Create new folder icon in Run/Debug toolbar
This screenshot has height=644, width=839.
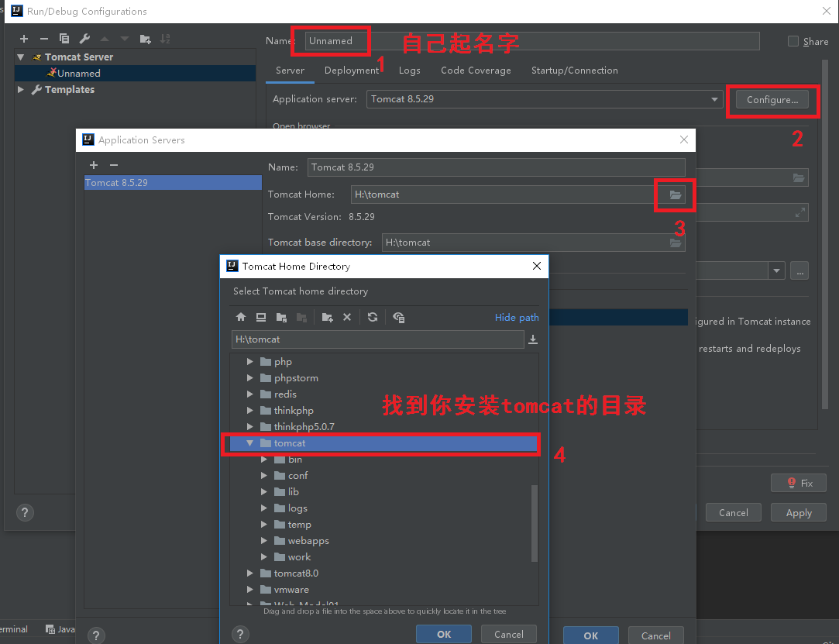click(145, 39)
